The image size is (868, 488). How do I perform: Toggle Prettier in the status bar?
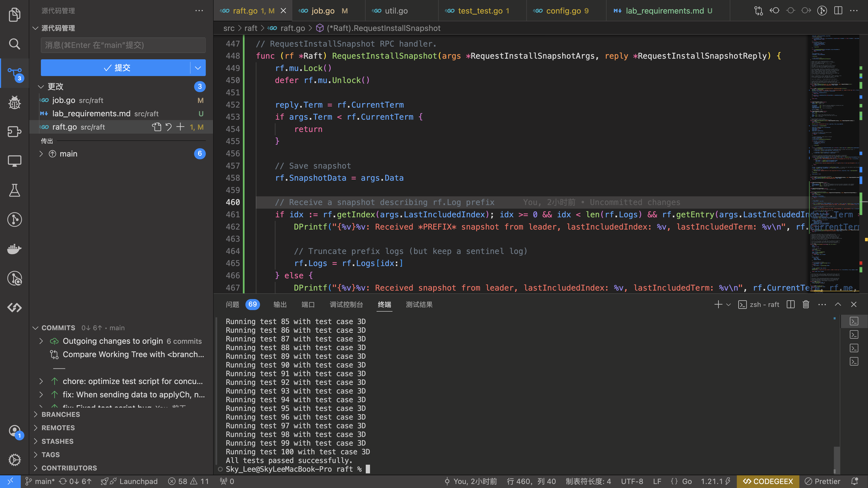pyautogui.click(x=822, y=481)
